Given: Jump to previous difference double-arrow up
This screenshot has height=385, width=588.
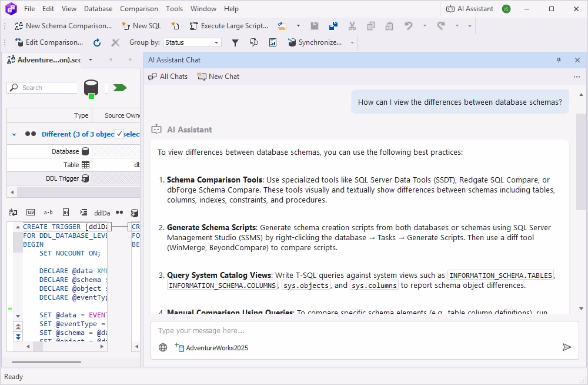Looking at the screenshot, I should tap(18, 327).
